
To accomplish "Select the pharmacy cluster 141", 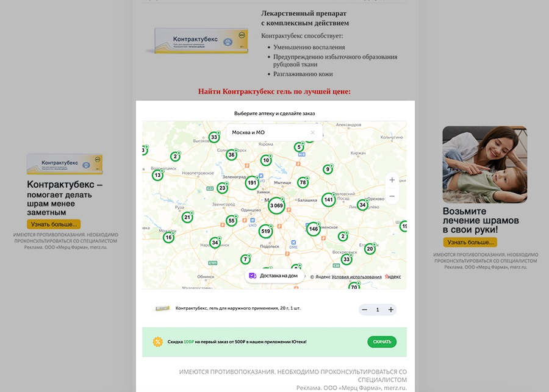I will 328,199.
